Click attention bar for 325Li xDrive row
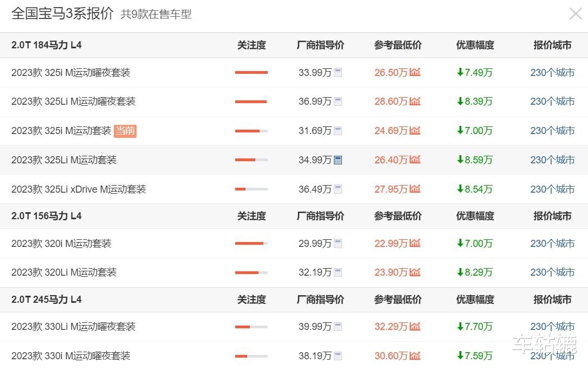 coord(251,189)
